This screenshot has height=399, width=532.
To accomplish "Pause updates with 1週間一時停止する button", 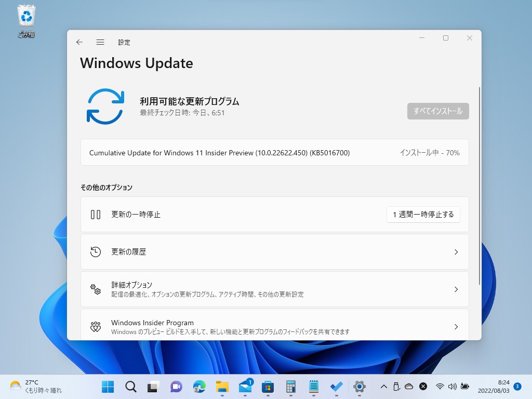I will click(423, 214).
